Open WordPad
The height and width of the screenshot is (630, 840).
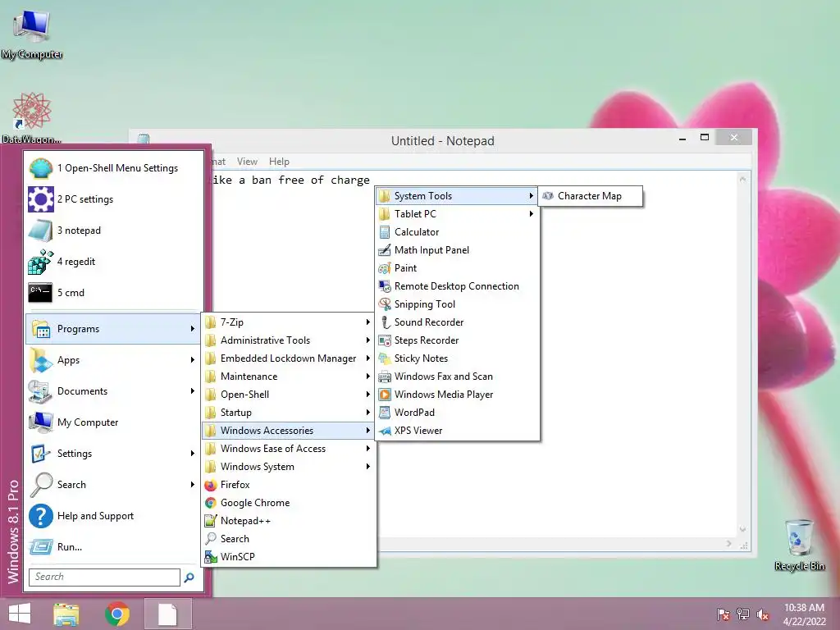pos(457,413)
